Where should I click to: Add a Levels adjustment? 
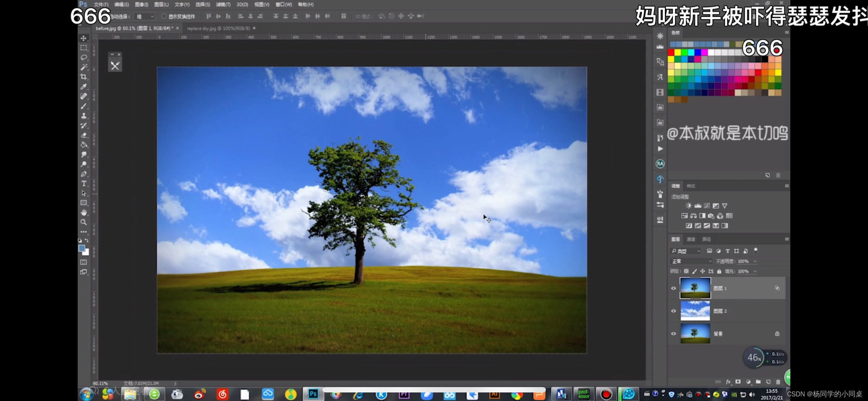[x=698, y=206]
